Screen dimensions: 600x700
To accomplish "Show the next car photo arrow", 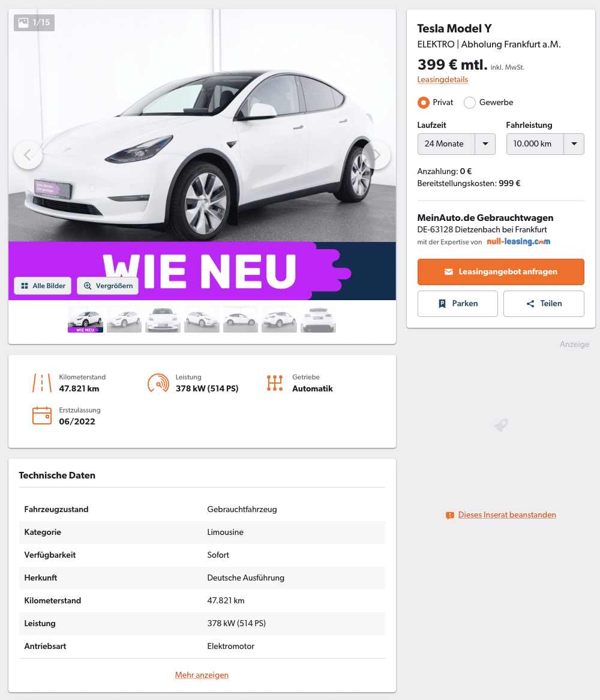I will click(x=377, y=155).
